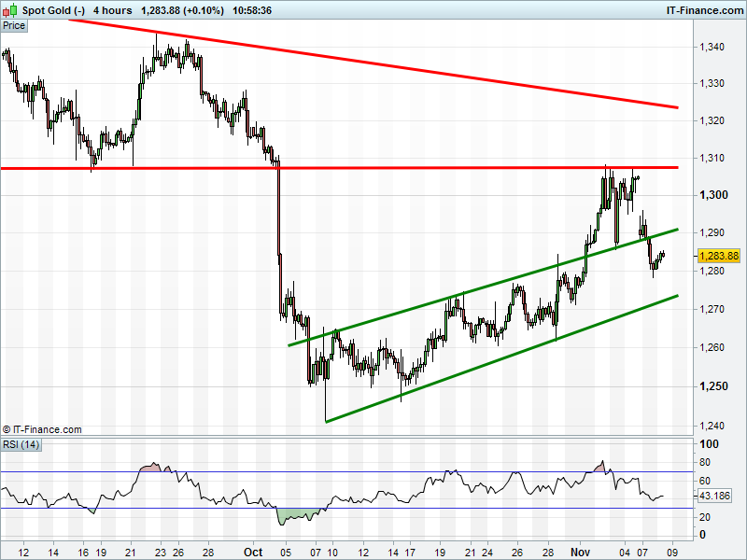Select the 43.186 RSI value tag
This screenshot has height=560, width=747.
pyautogui.click(x=714, y=496)
